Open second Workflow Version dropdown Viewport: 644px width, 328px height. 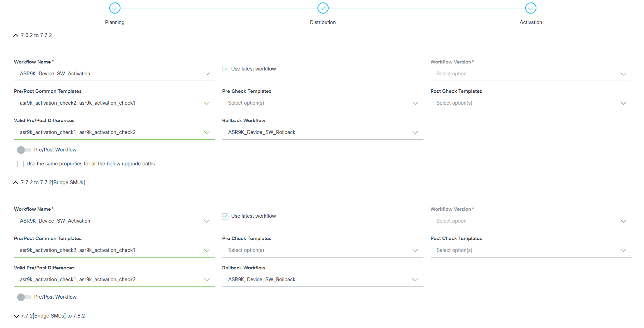(x=530, y=221)
